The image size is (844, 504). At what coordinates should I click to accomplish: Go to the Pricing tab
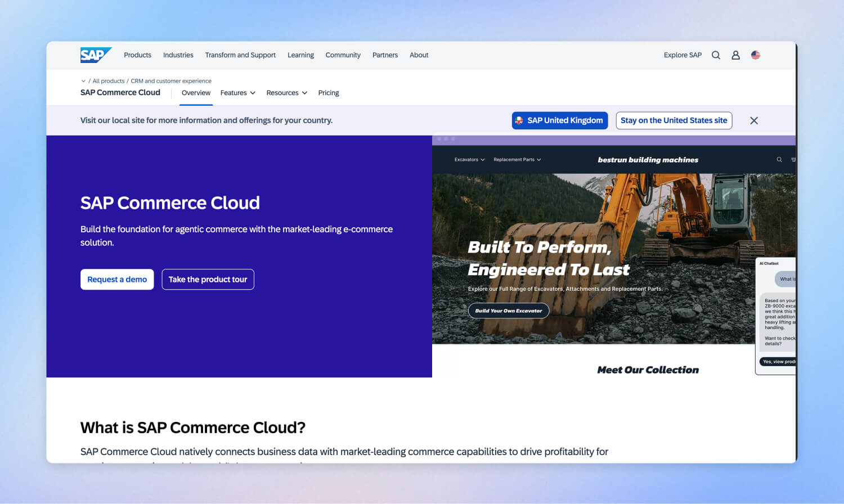(329, 93)
